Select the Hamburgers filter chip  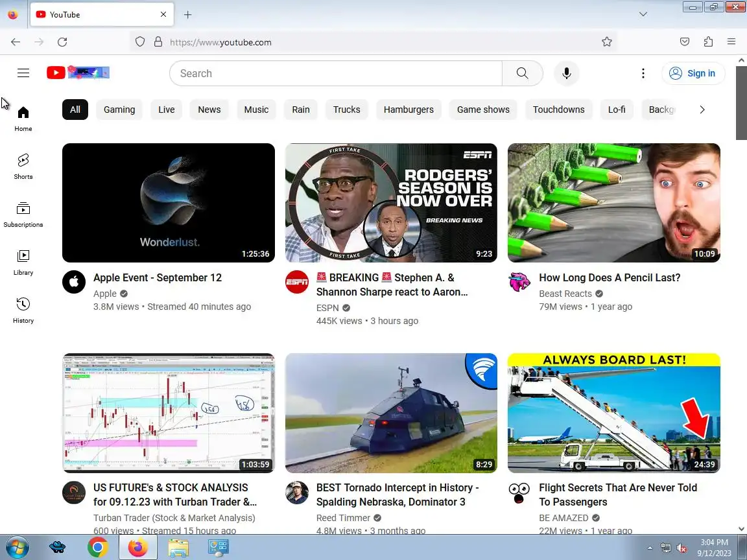(x=409, y=110)
